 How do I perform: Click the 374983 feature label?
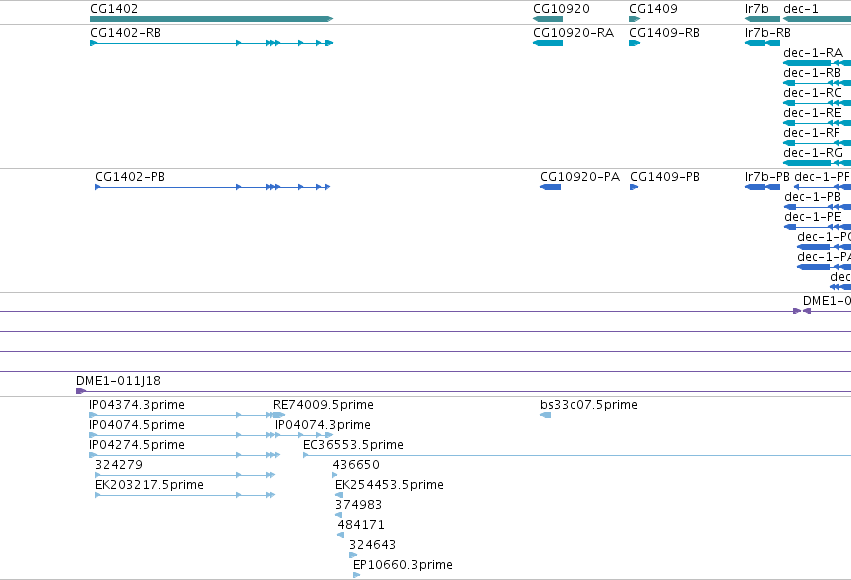358,505
